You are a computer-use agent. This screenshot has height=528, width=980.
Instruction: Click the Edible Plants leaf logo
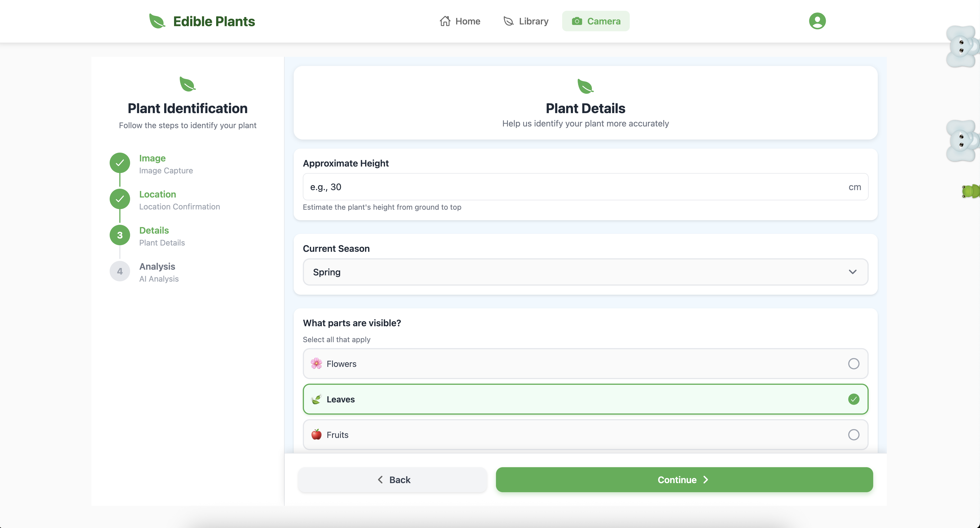coord(157,21)
